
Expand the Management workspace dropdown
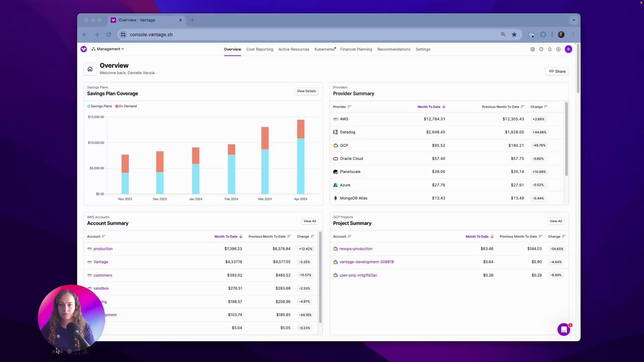click(108, 49)
